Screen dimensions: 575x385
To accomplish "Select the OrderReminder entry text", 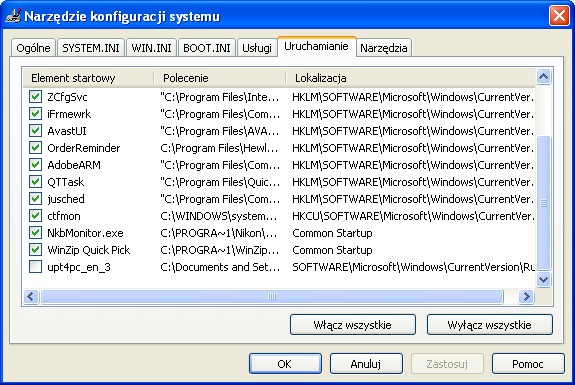I will [x=84, y=148].
